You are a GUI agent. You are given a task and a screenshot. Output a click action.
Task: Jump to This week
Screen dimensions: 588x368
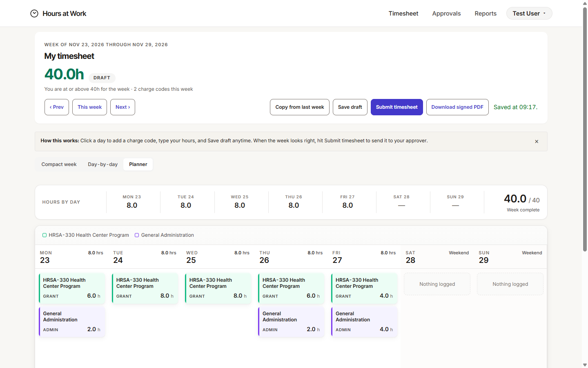(90, 107)
